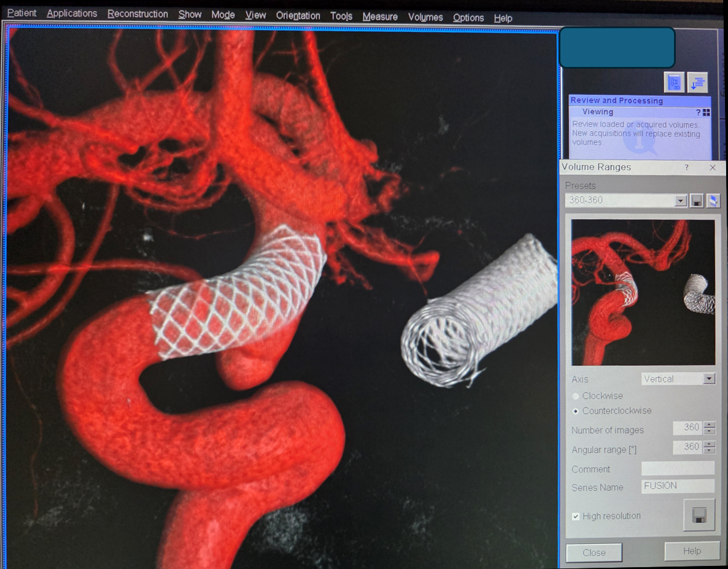
Task: Decrease Angular range with down arrow
Action: (709, 451)
